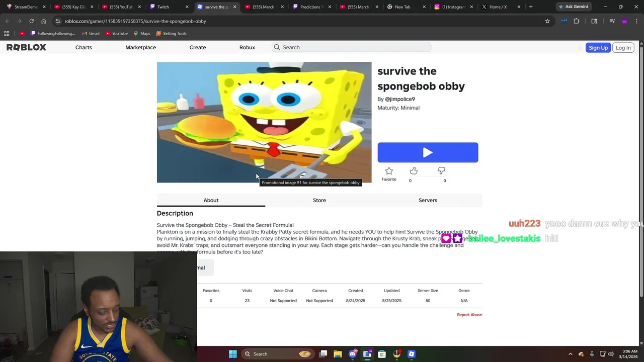This screenshot has height=362, width=644.
Task: Open the Create menu item
Action: point(198,47)
